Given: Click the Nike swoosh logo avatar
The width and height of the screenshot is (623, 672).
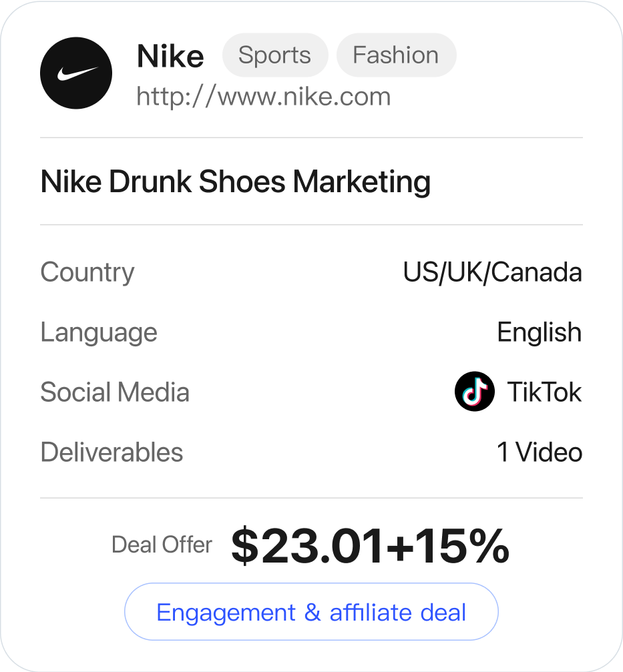Looking at the screenshot, I should 76,73.
